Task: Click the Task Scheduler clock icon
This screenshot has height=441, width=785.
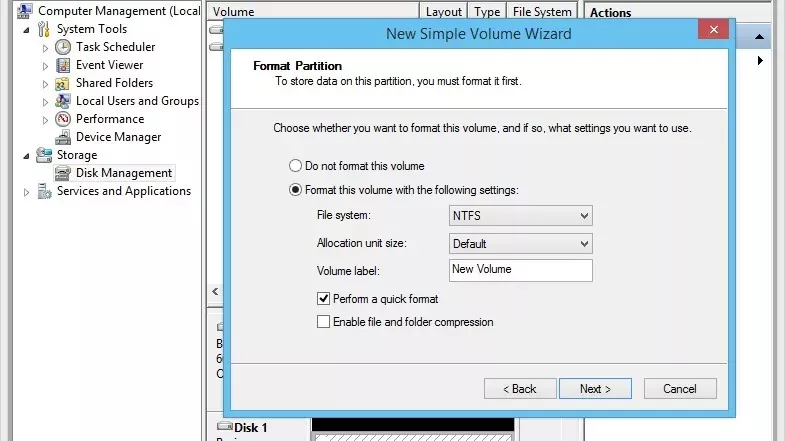Action: point(63,47)
